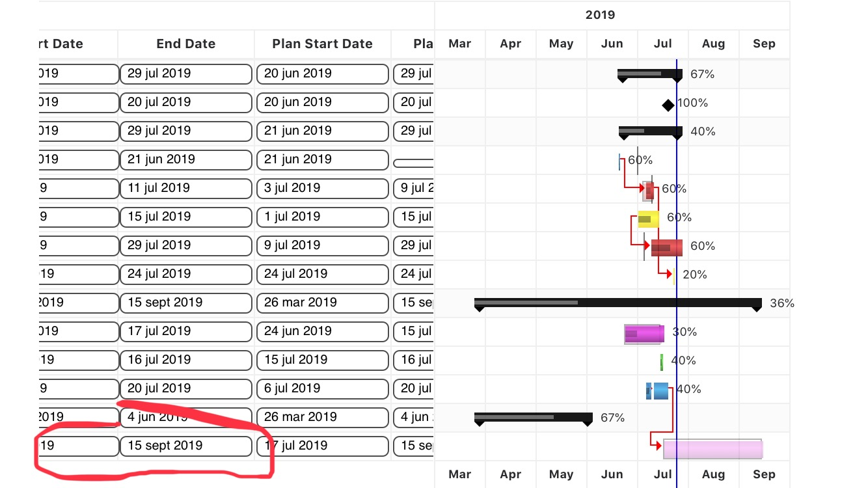Viewport: 868px width, 488px height.
Task: Click the circled End Date field showing 15 sept 2019
Action: coord(185,446)
